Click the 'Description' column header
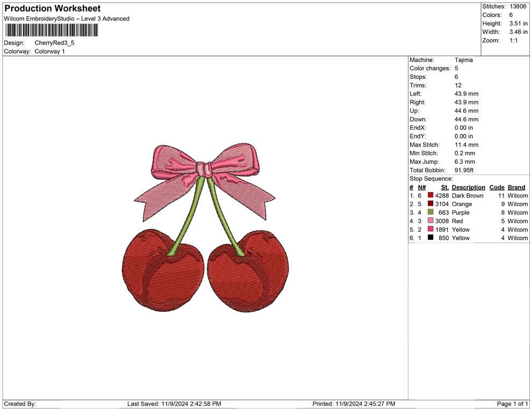The height and width of the screenshot is (409, 532). (468, 187)
